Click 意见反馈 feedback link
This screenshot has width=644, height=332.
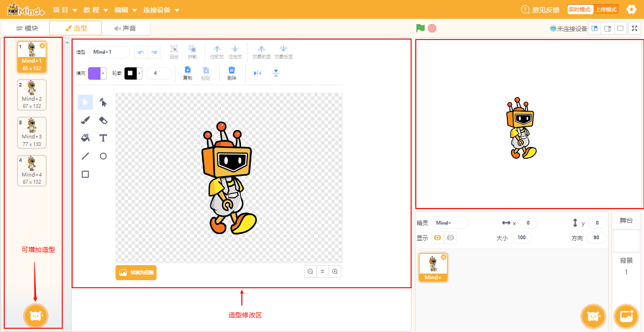(540, 9)
